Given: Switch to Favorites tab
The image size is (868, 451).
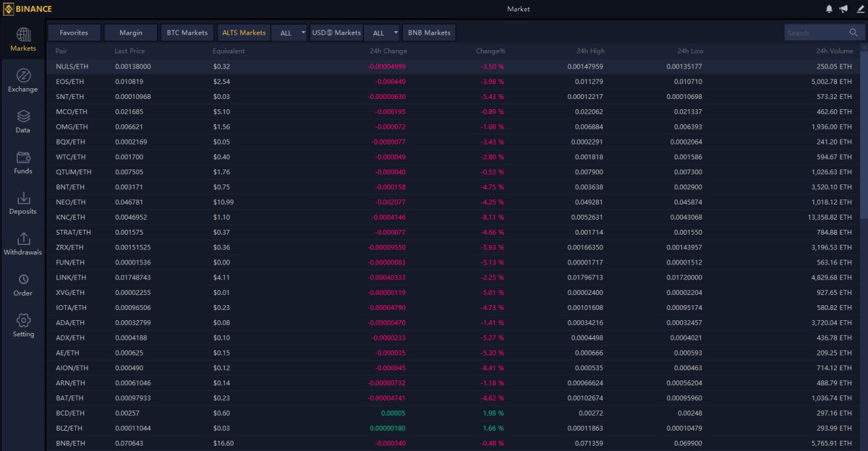Looking at the screenshot, I should coord(74,33).
